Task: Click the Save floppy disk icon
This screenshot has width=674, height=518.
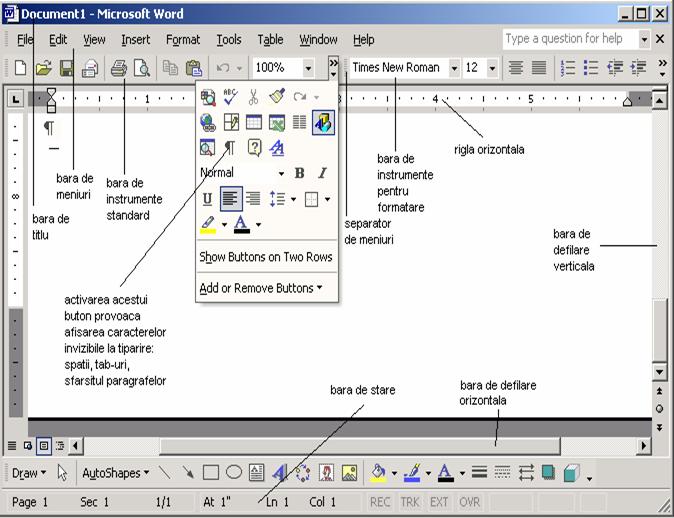Action: pyautogui.click(x=66, y=68)
